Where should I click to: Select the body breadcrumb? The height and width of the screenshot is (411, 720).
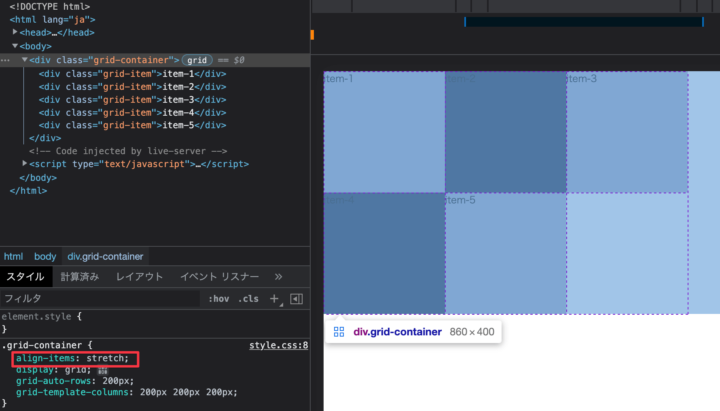click(45, 256)
